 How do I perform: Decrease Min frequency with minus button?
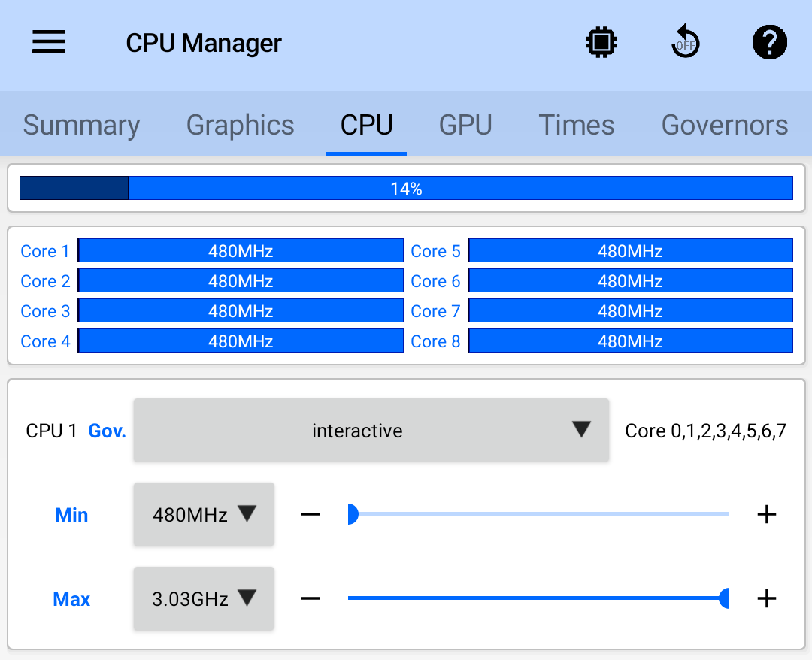tap(311, 515)
